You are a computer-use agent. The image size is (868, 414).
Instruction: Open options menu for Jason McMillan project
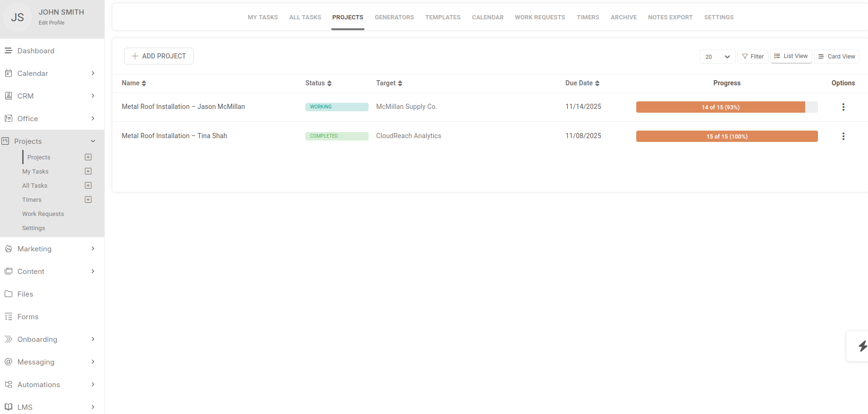pyautogui.click(x=843, y=107)
